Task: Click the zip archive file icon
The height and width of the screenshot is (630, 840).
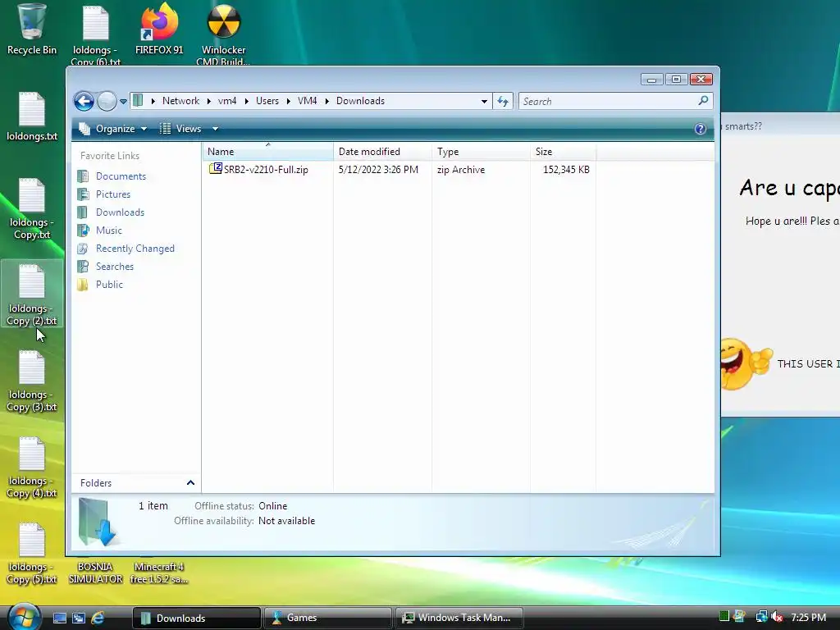Action: [x=216, y=169]
